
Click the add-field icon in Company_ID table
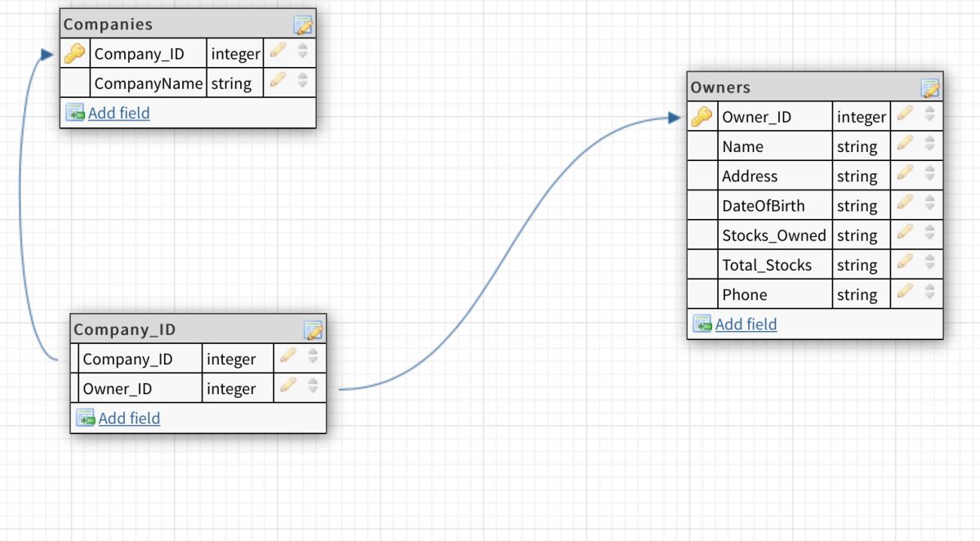(x=86, y=418)
